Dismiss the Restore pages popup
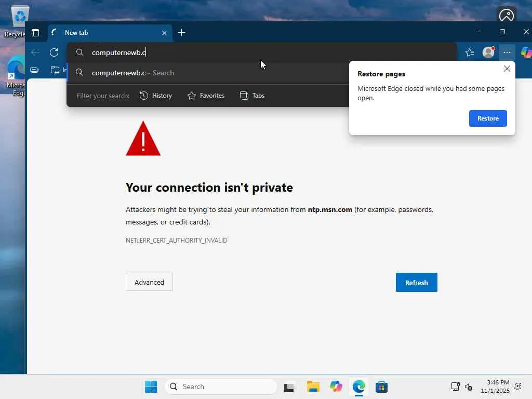Viewport: 532px width, 399px height. pyautogui.click(x=507, y=69)
